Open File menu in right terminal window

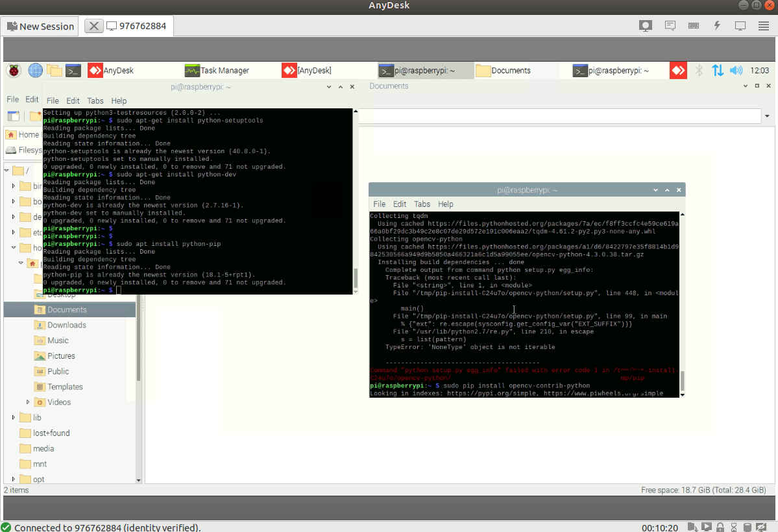click(x=379, y=204)
